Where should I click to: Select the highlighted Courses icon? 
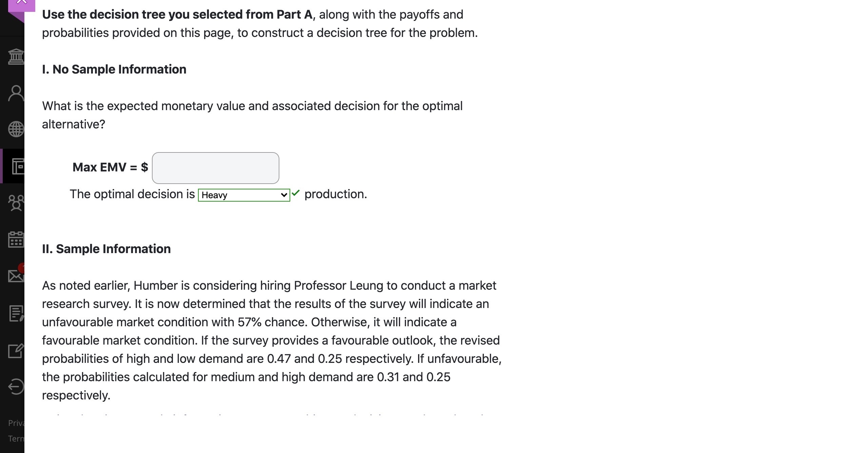click(16, 166)
